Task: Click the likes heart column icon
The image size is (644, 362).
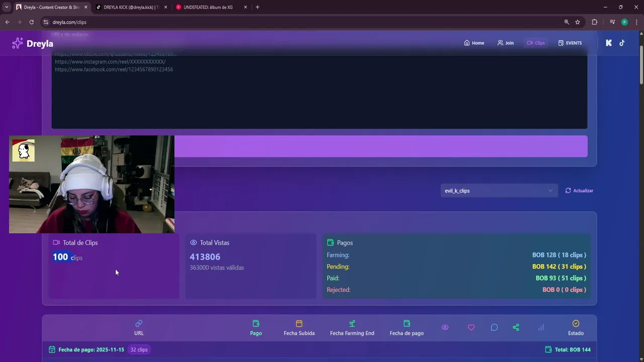Action: pos(471,327)
